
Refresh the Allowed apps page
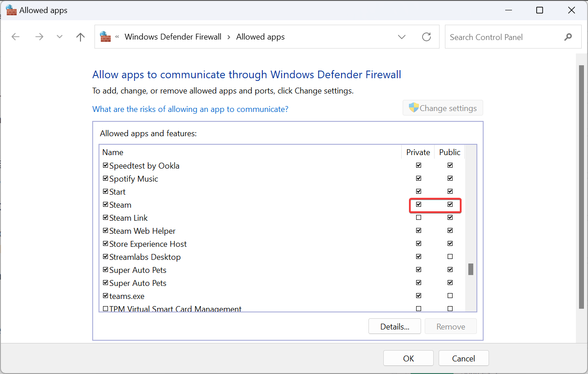[x=426, y=37]
